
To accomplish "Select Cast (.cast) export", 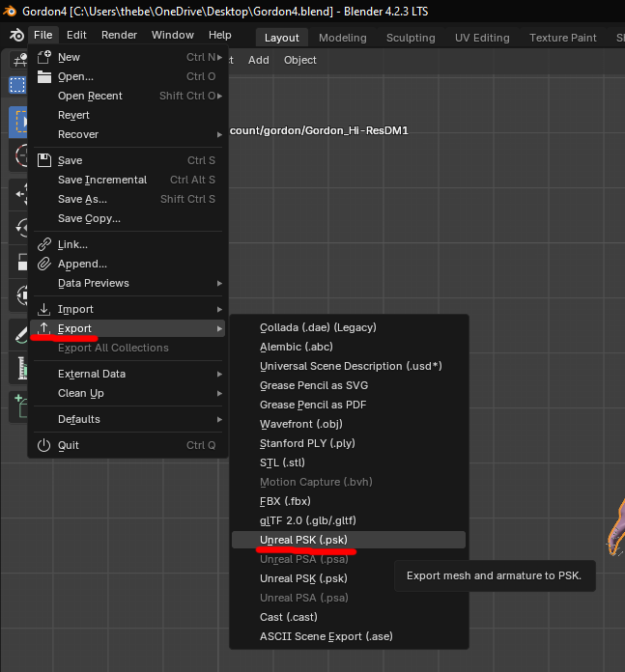I will pyautogui.click(x=349, y=617).
